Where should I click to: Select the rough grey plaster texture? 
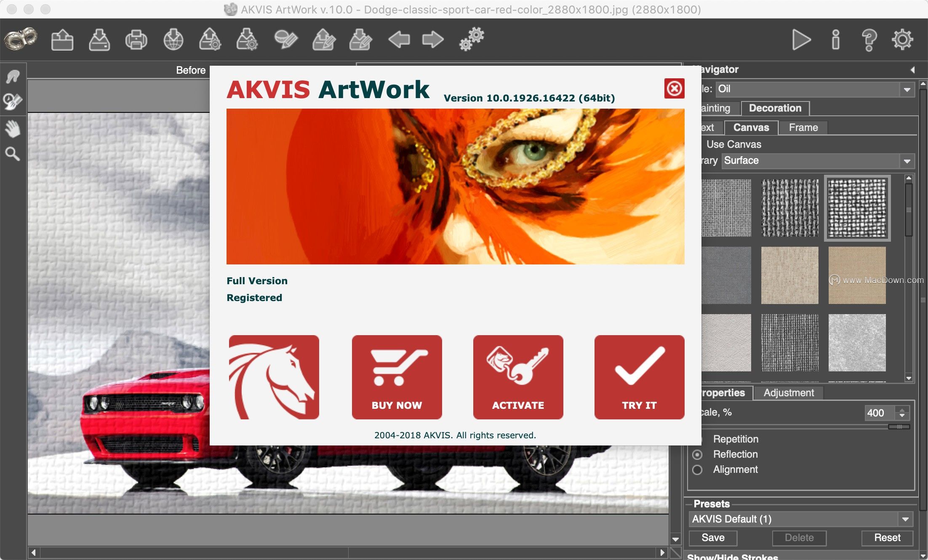857,343
